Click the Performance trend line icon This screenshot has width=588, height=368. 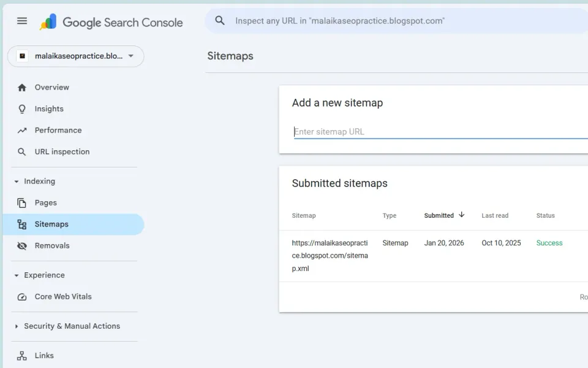pyautogui.click(x=22, y=130)
